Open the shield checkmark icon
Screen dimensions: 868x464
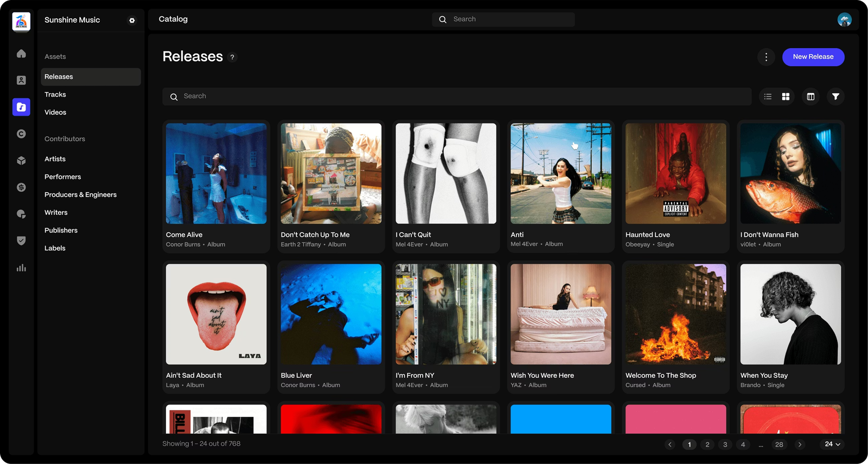pos(21,241)
